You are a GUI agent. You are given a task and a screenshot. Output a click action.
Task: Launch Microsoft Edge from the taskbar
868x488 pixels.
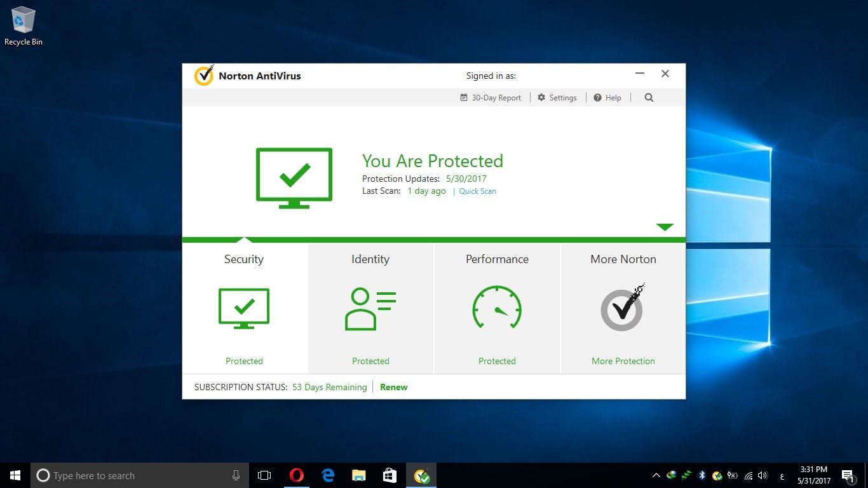pyautogui.click(x=328, y=475)
